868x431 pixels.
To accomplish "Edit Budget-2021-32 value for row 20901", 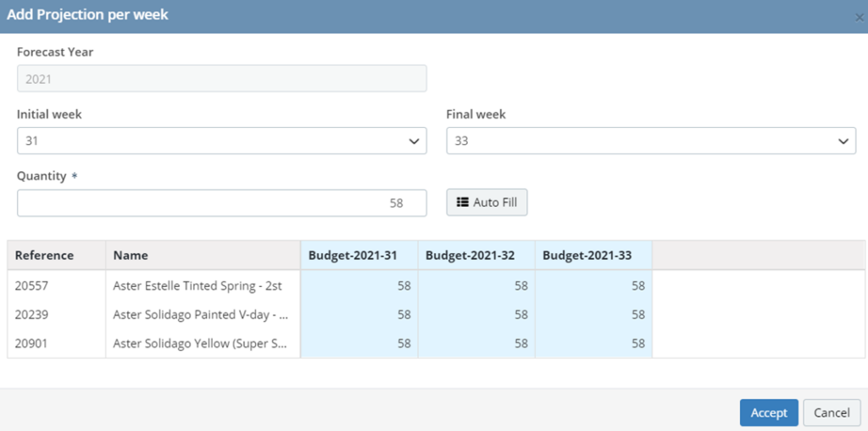I will 476,343.
